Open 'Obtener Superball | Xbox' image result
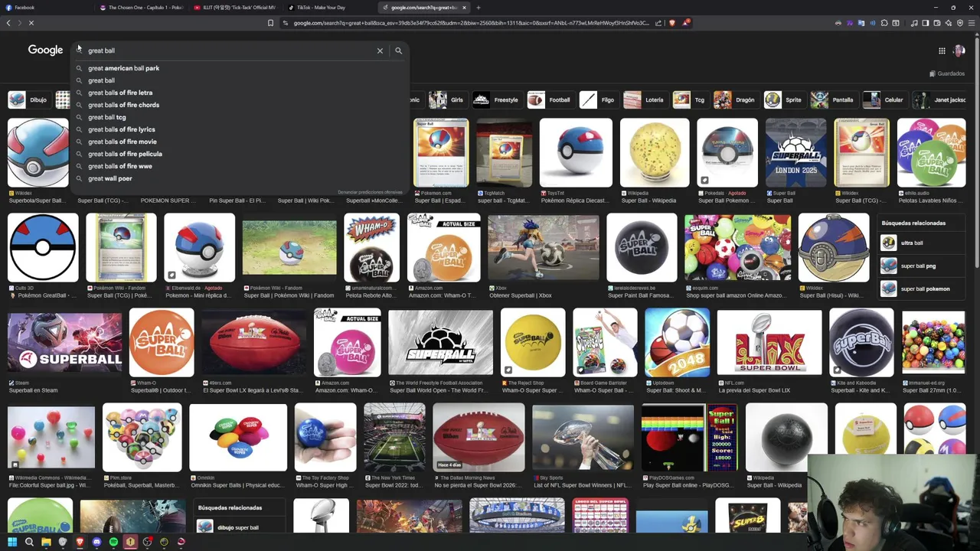Viewport: 980px width, 551px height. [544, 248]
